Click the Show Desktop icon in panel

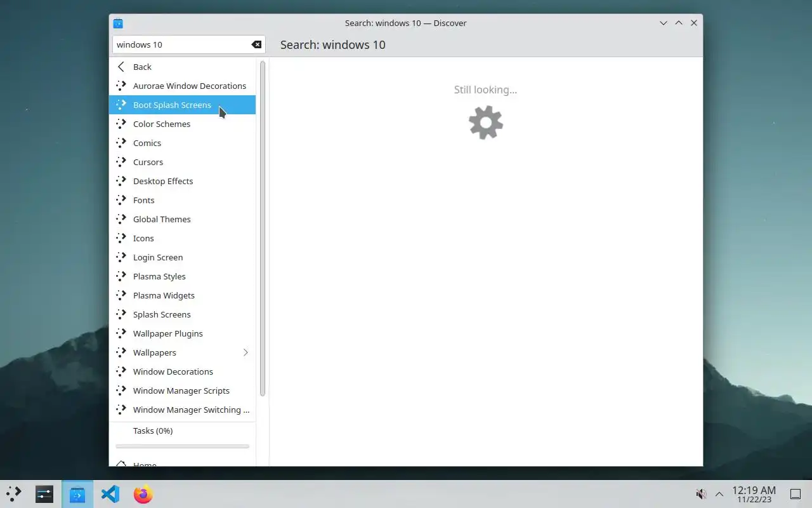(x=796, y=494)
